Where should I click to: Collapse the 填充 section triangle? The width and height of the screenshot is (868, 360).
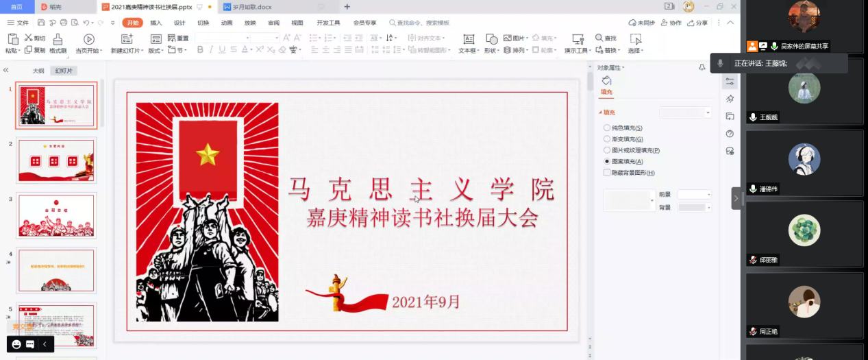[x=601, y=112]
